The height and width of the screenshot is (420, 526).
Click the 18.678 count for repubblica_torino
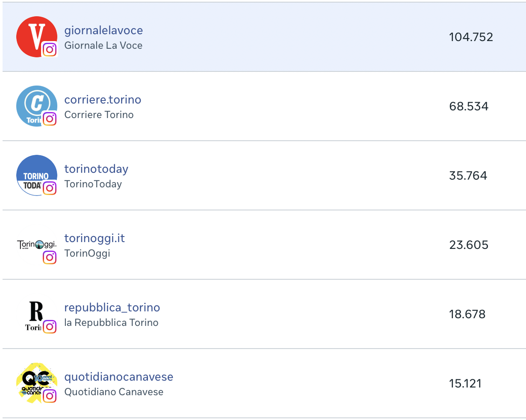467,314
